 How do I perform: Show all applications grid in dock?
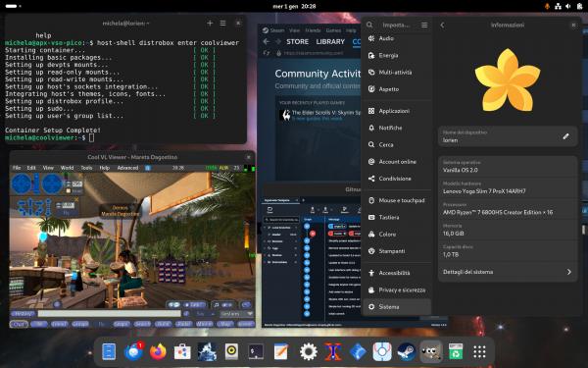point(479,352)
